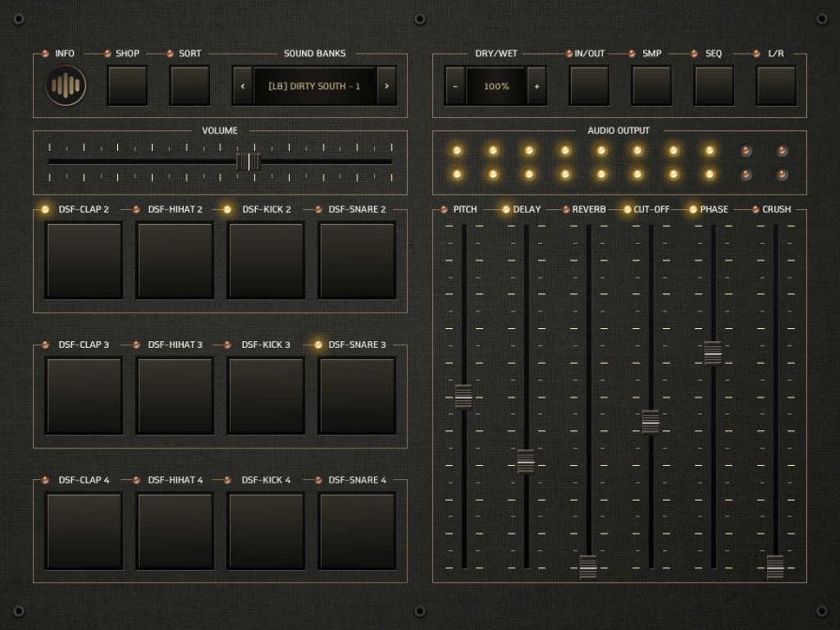Image resolution: width=840 pixels, height=630 pixels.
Task: Click the waveform logo icon beside INFO
Action: point(65,84)
